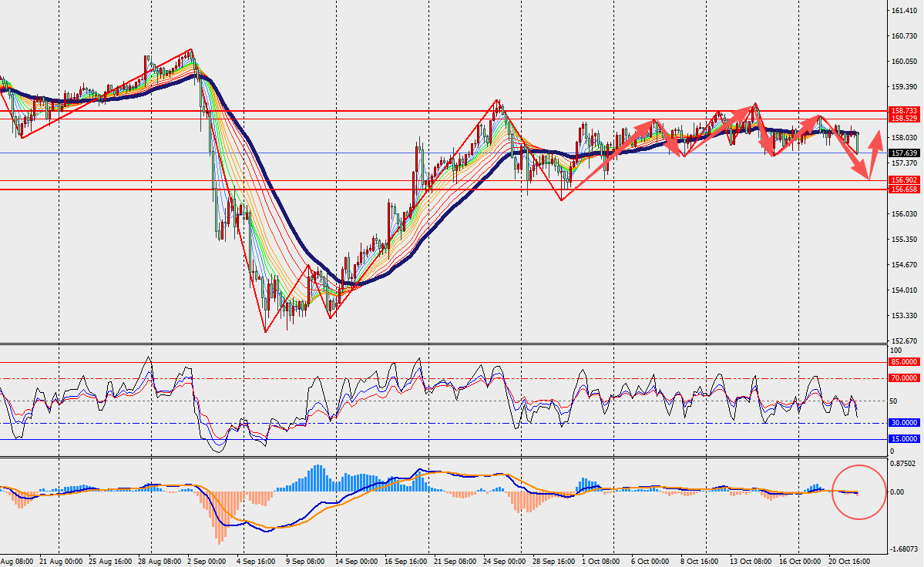Click the 160.730 value on the price axis
Screen dimensions: 924x567
(x=905, y=36)
